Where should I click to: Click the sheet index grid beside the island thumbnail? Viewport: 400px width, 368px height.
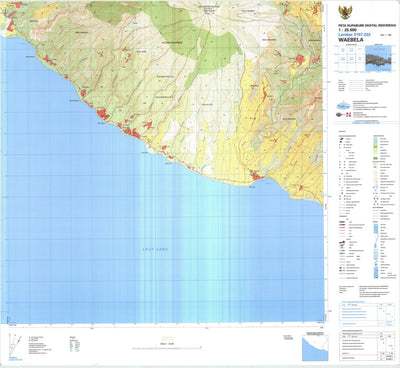click(x=350, y=59)
